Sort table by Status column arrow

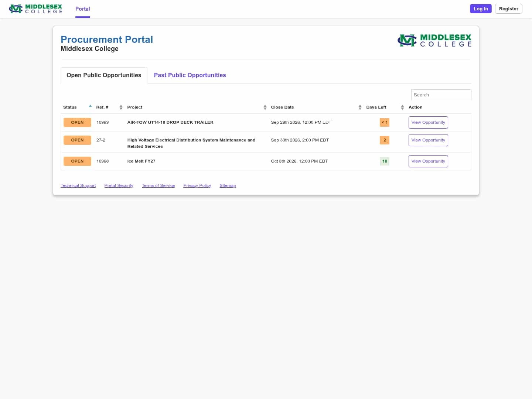pyautogui.click(x=90, y=106)
